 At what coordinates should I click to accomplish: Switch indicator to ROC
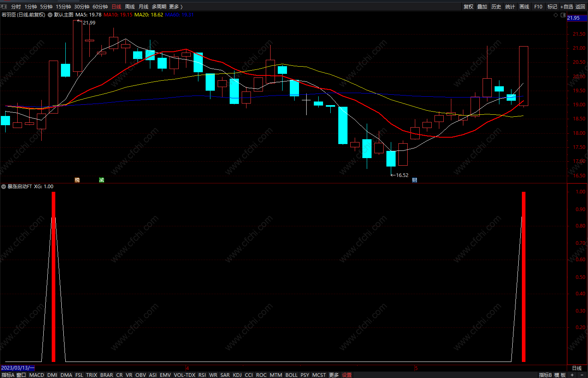(x=261, y=375)
